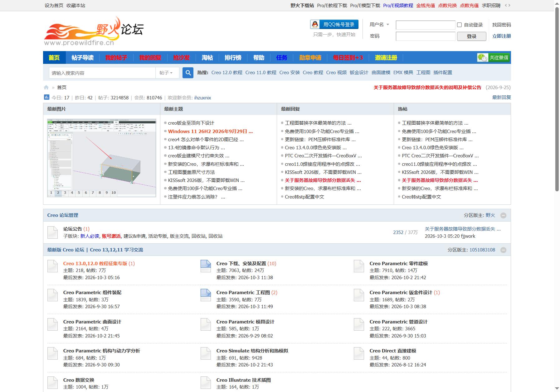Click the Creo 13.0,12.0 教程征集专版 forum icon
The height and width of the screenshot is (392, 560).
click(x=52, y=266)
